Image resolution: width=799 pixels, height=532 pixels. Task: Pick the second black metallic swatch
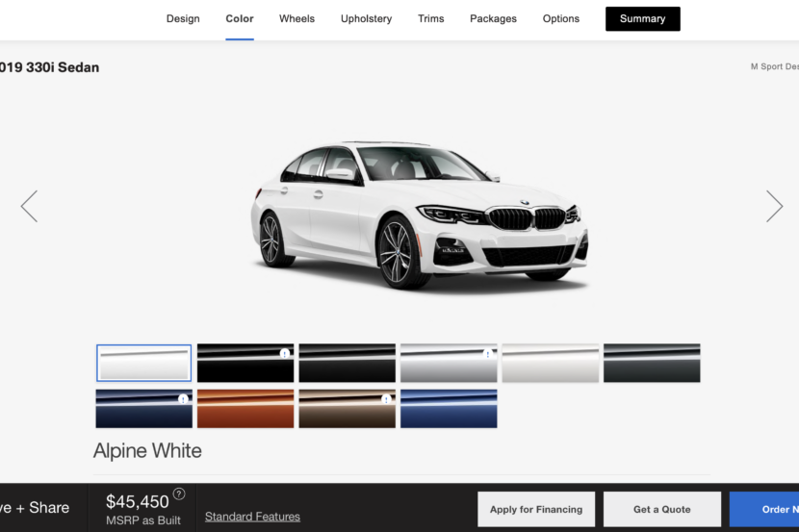pos(347,363)
